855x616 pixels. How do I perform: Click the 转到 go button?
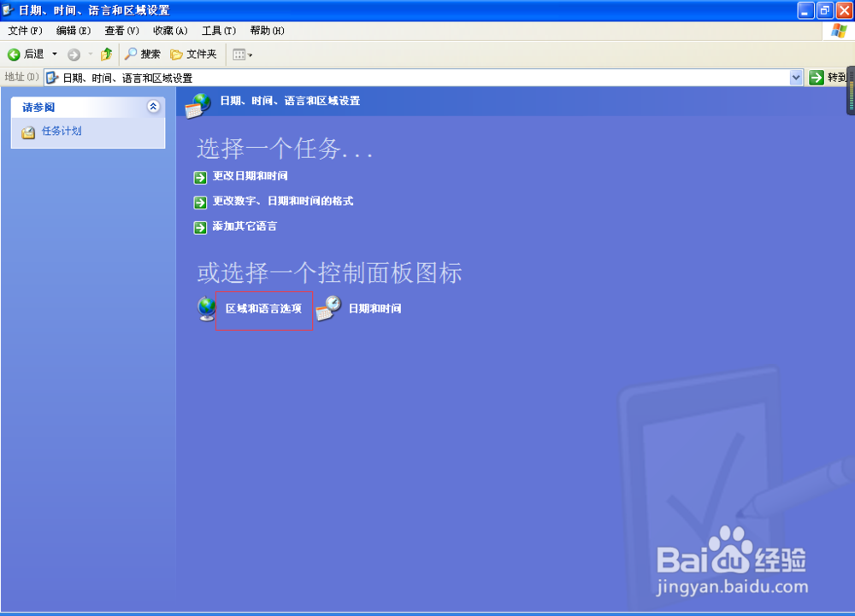[x=828, y=78]
